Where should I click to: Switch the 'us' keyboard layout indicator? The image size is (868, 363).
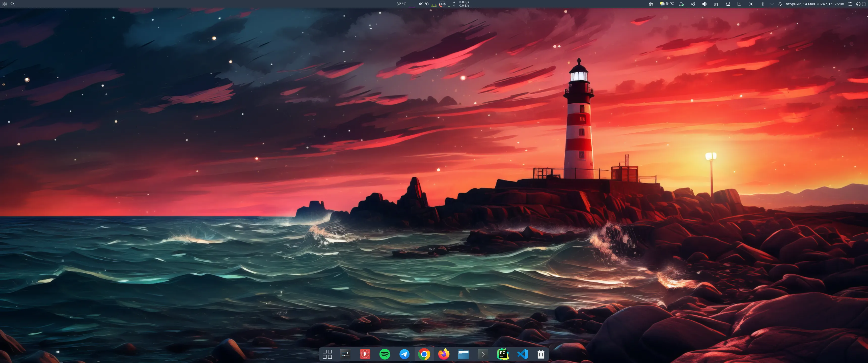[x=716, y=4]
